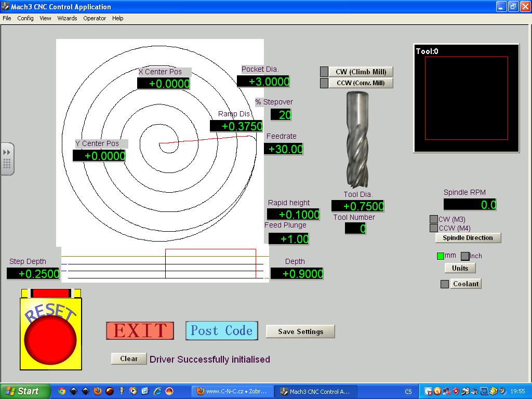
Task: Click the end mill tool image
Action: coord(358,140)
